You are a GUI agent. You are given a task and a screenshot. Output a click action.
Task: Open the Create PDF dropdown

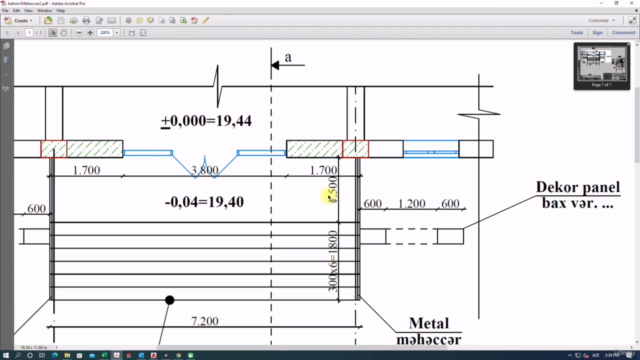point(19,20)
